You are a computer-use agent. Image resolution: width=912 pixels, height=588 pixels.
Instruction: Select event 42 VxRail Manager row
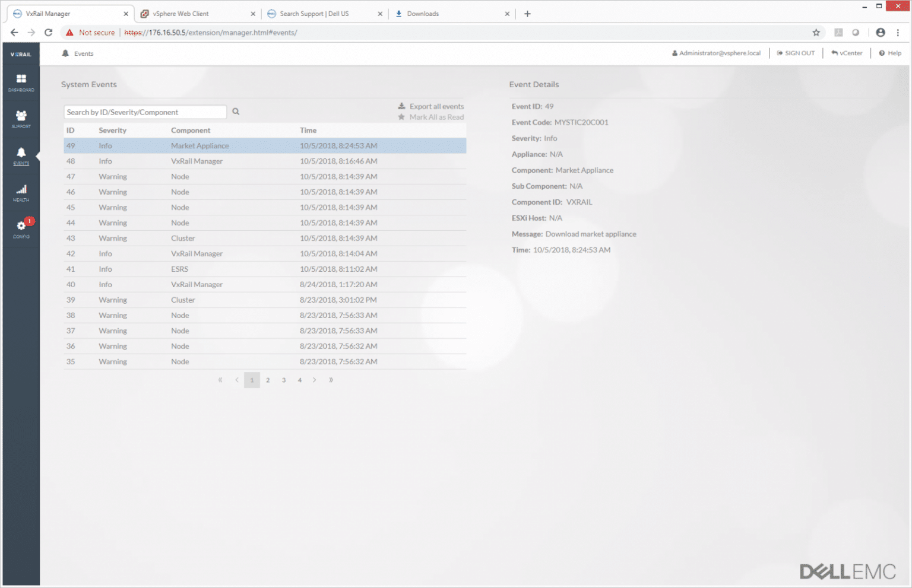coord(265,254)
